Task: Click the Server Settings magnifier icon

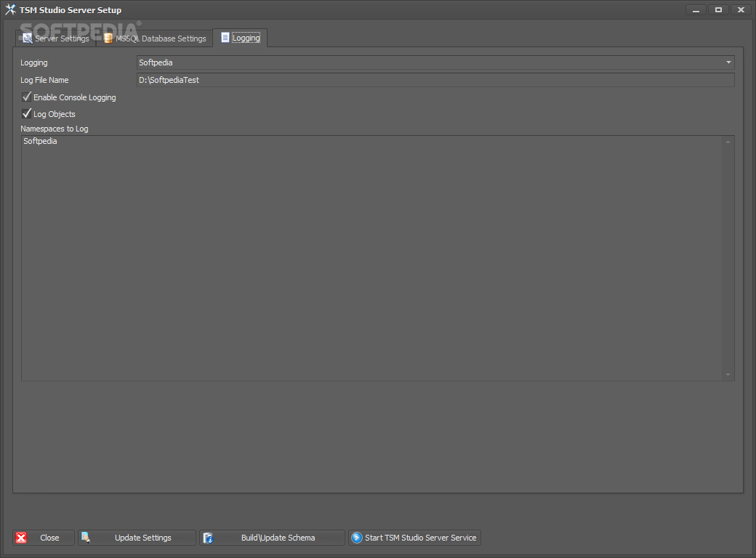Action: (x=28, y=39)
